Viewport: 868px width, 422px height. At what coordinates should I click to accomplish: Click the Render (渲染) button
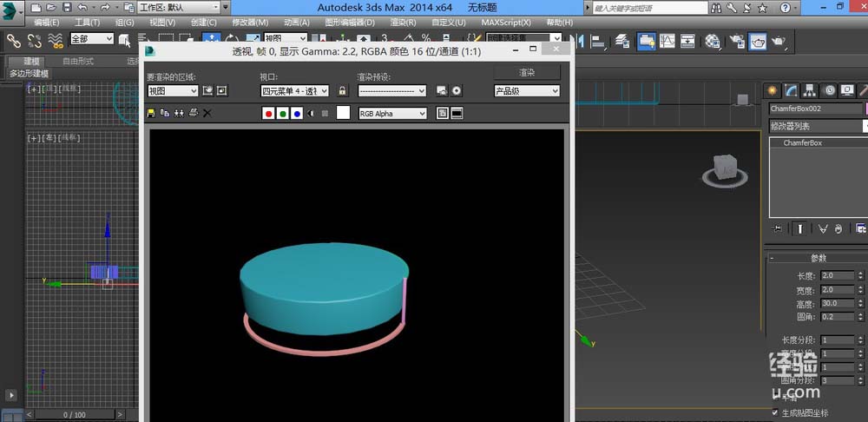click(527, 73)
